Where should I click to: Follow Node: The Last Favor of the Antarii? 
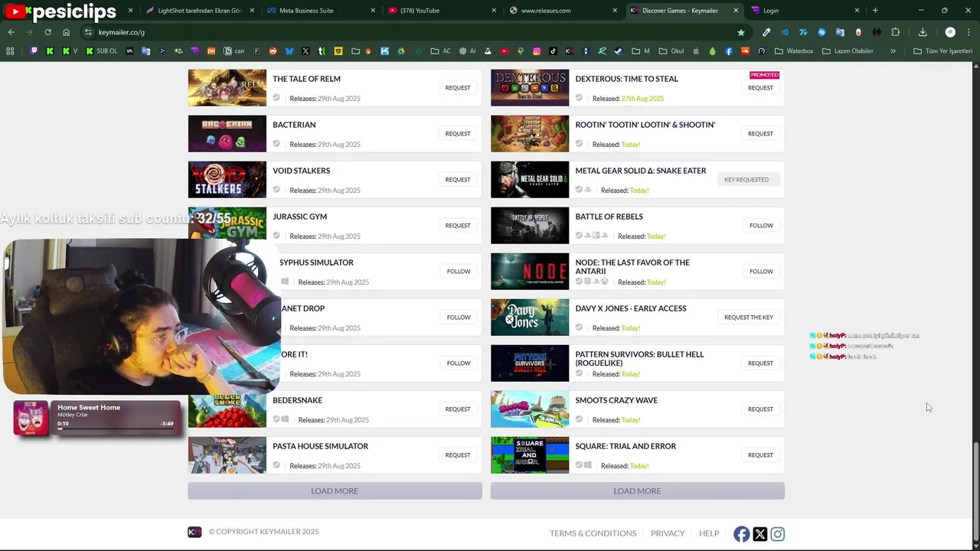(761, 272)
